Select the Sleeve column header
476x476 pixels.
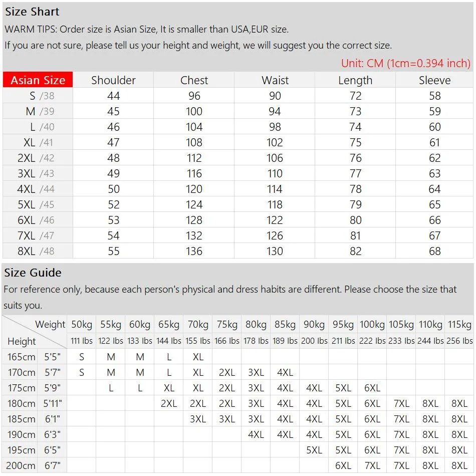(434, 80)
